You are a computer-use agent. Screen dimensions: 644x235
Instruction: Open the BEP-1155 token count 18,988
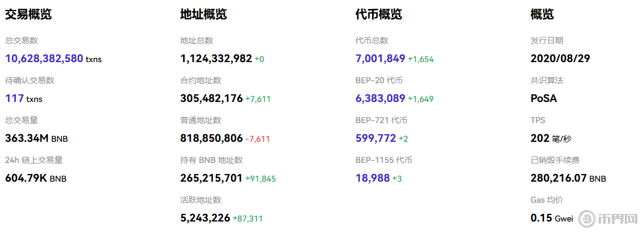[x=373, y=178]
